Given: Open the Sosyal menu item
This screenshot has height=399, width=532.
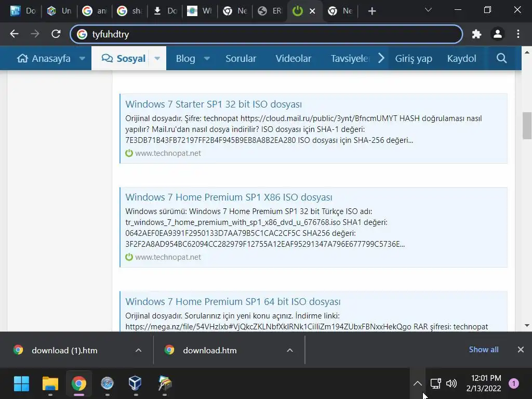Looking at the screenshot, I should click(x=124, y=58).
